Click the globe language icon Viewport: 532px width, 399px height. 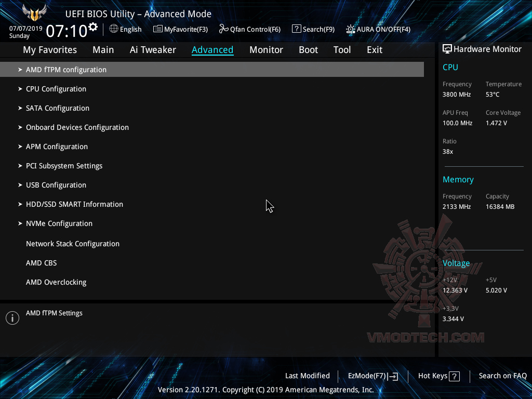click(x=114, y=29)
